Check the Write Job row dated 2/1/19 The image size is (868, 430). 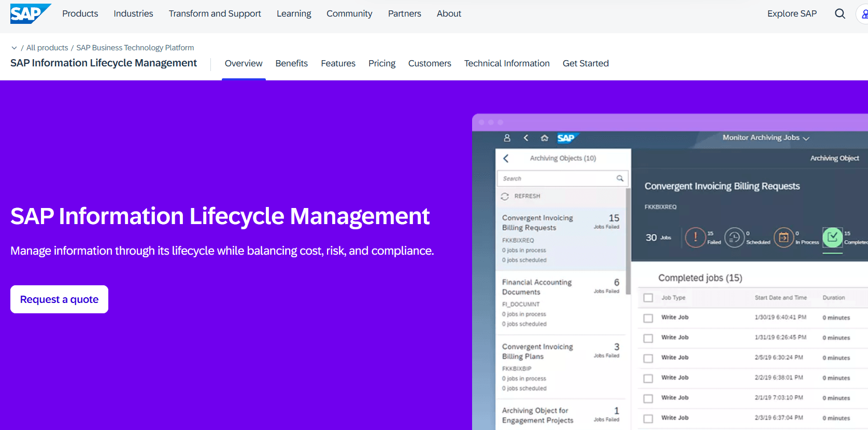tap(648, 398)
